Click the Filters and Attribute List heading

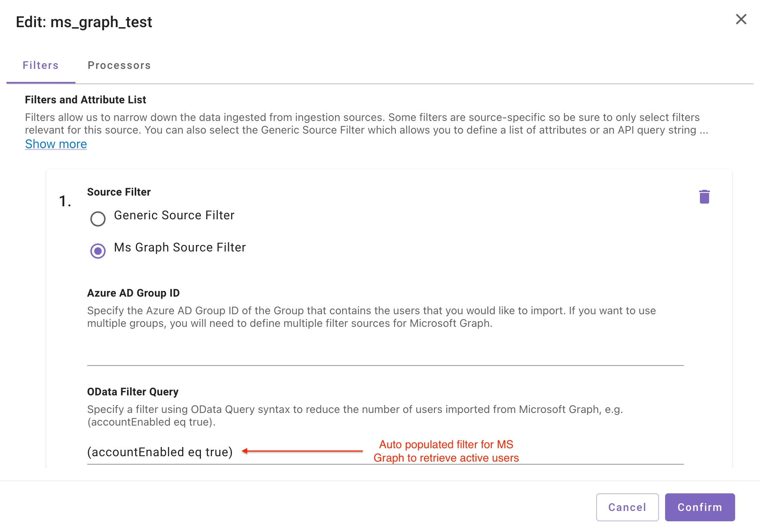pyautogui.click(x=85, y=100)
